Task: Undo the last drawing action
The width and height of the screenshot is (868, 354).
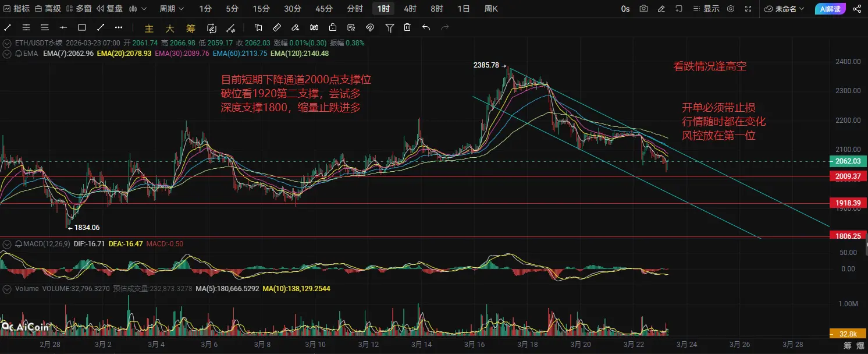Action: point(426,27)
